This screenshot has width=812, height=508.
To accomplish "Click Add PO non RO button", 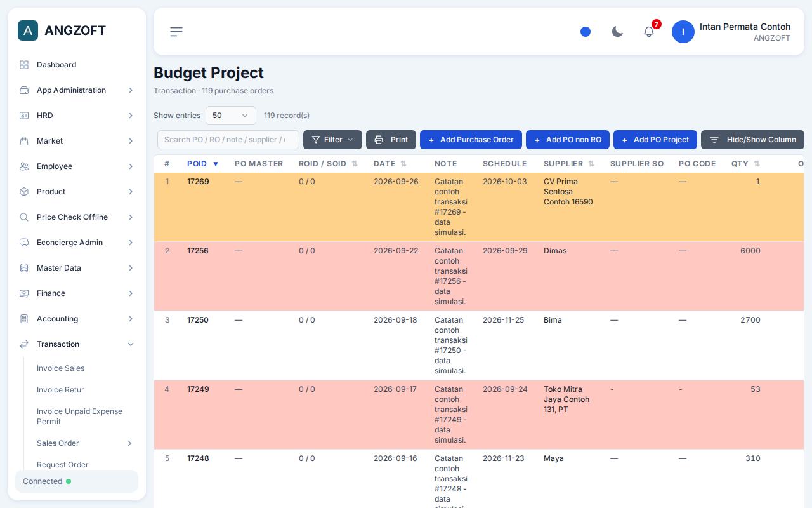I will 568,140.
